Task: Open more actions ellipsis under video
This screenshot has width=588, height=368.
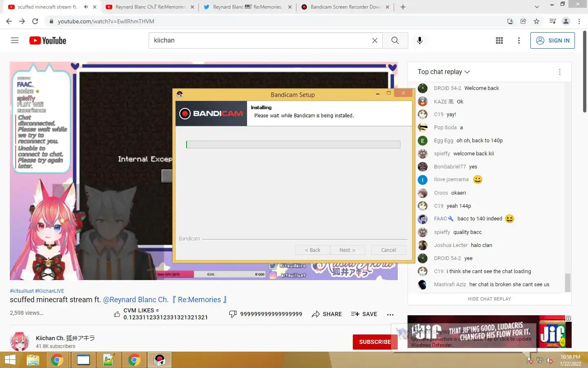Action: (390, 314)
